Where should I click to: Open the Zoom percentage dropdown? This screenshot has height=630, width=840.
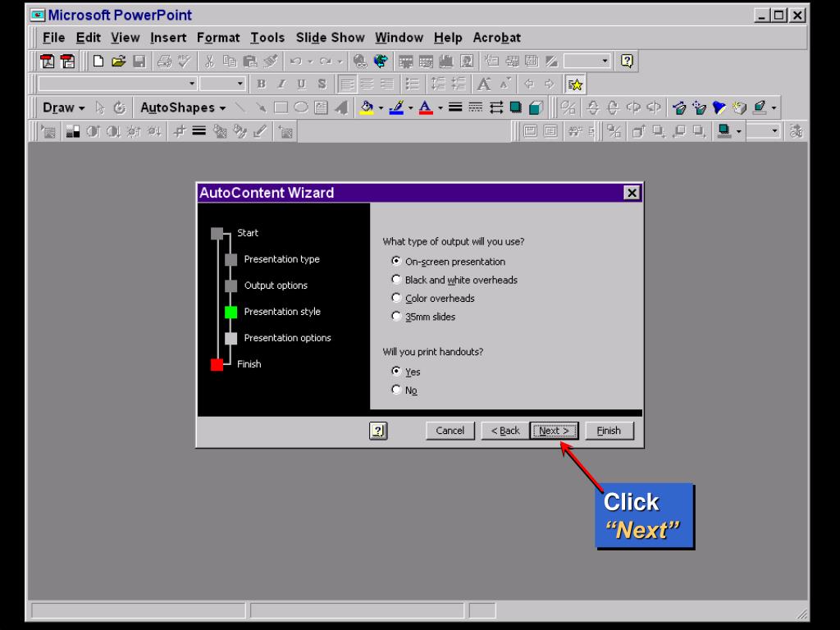[x=605, y=61]
